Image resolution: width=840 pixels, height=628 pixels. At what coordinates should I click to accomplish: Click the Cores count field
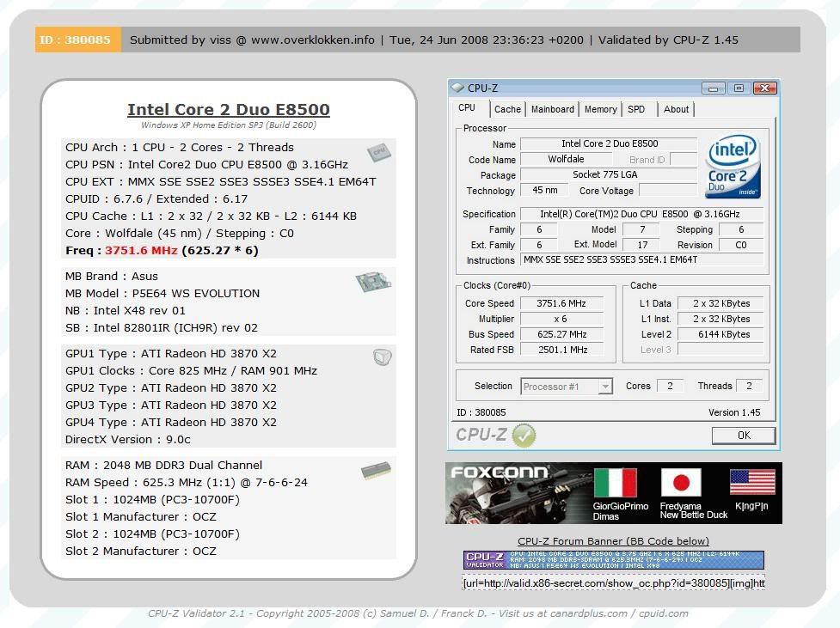click(x=670, y=386)
